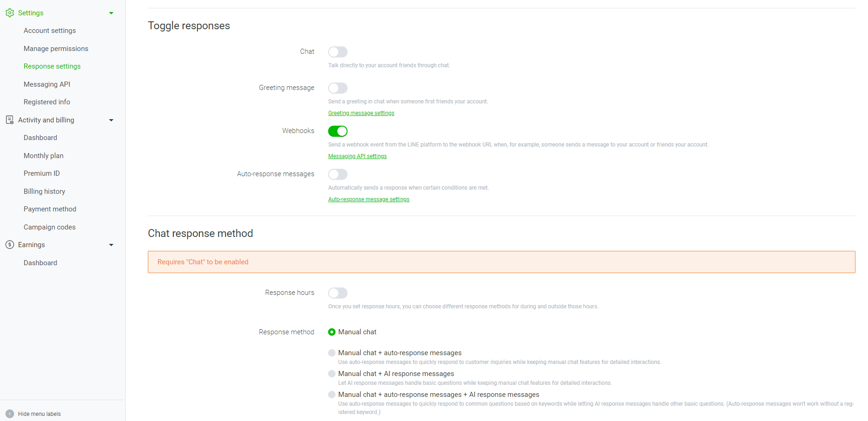Disable the Webhooks toggle

click(337, 131)
